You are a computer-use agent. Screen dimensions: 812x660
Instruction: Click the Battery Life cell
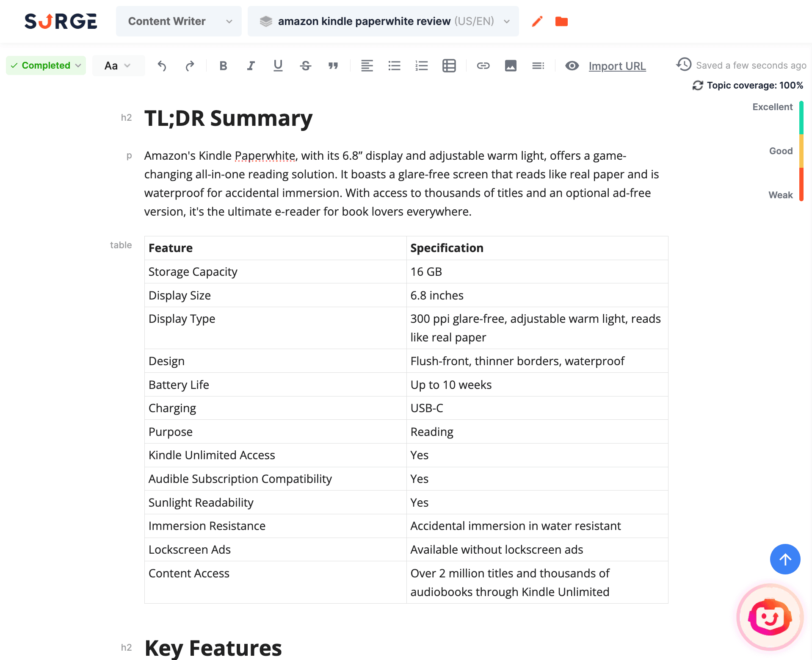pos(275,385)
